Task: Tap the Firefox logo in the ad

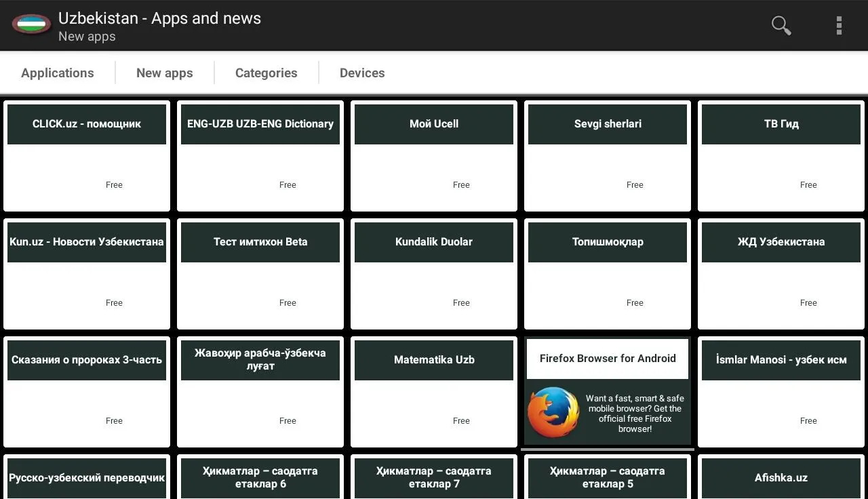Action: [553, 412]
